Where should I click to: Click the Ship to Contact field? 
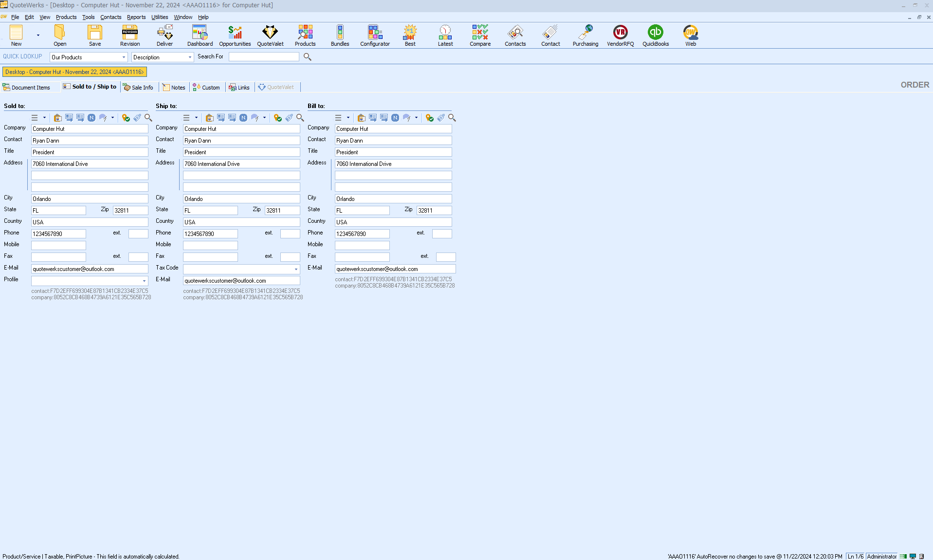[x=241, y=141]
